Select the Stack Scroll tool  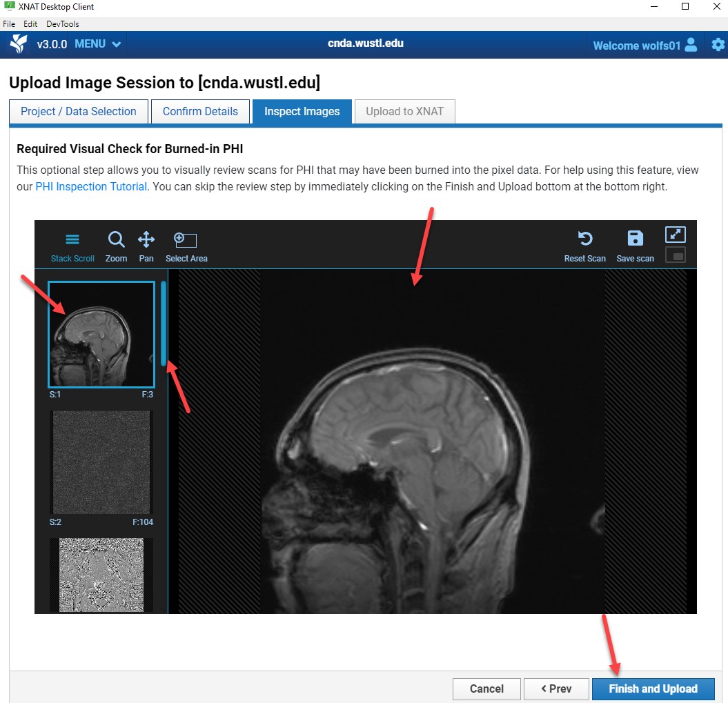click(x=72, y=245)
